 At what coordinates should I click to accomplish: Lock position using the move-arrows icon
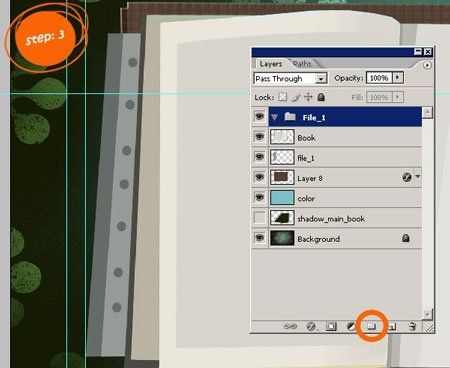pos(308,97)
